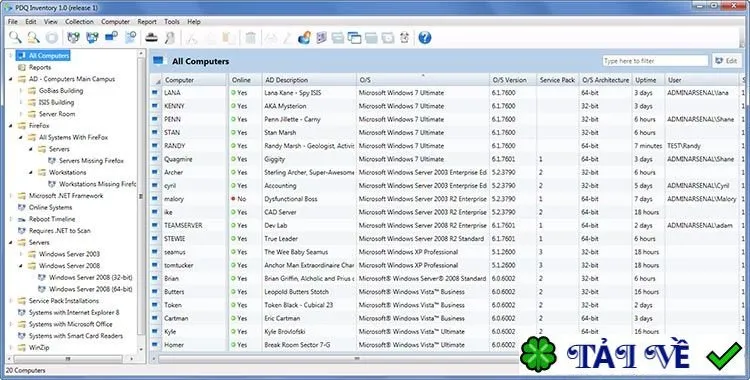This screenshot has width=750, height=380.
Task: Collapse the Windows Server 2008 folder
Action: 21,266
